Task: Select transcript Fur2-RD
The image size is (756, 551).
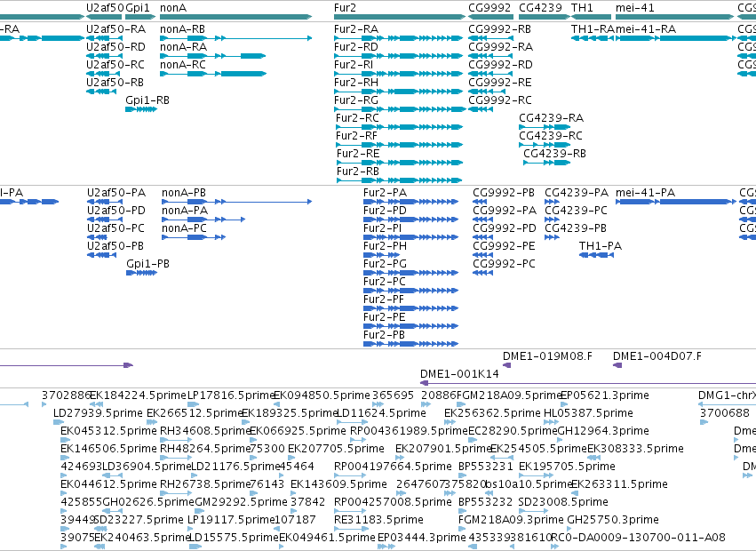Action: click(x=398, y=56)
